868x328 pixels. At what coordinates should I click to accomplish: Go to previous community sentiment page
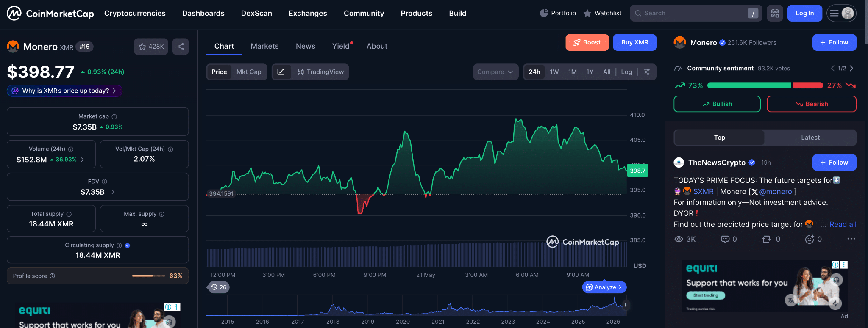pos(833,68)
